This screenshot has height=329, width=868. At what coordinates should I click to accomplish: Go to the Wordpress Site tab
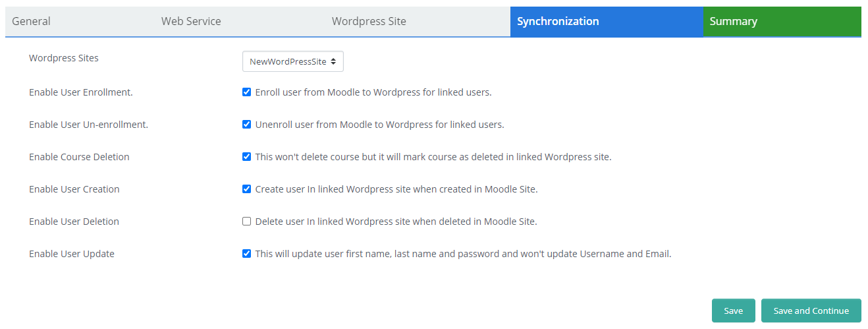(x=418, y=21)
